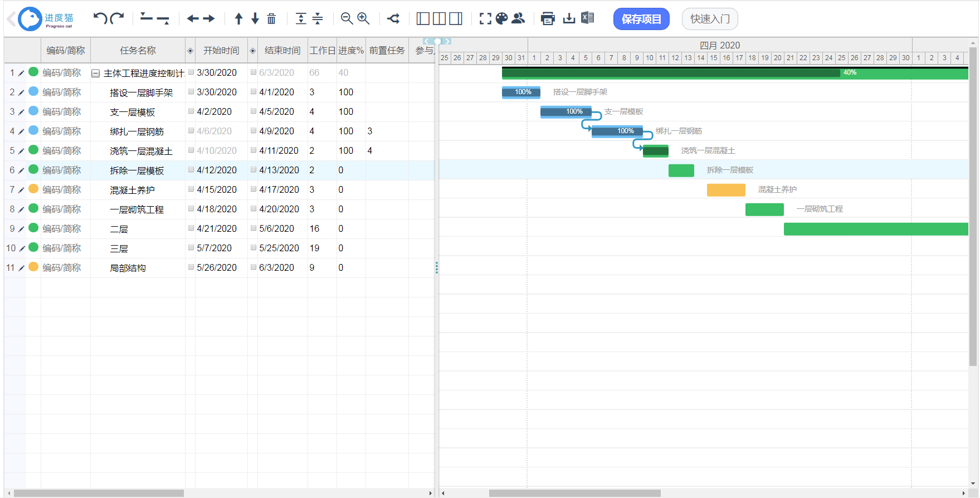Export the project to Excel
980x498 pixels.
click(587, 18)
